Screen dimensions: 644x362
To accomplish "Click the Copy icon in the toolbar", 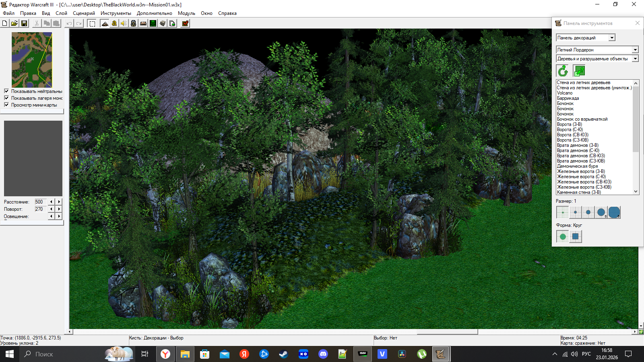I will coord(47,23).
